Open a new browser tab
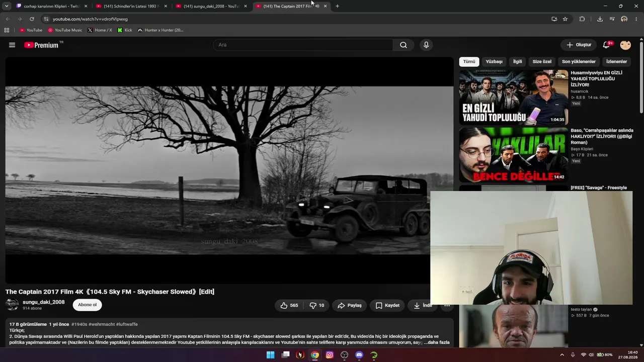644x362 pixels. coord(337,6)
